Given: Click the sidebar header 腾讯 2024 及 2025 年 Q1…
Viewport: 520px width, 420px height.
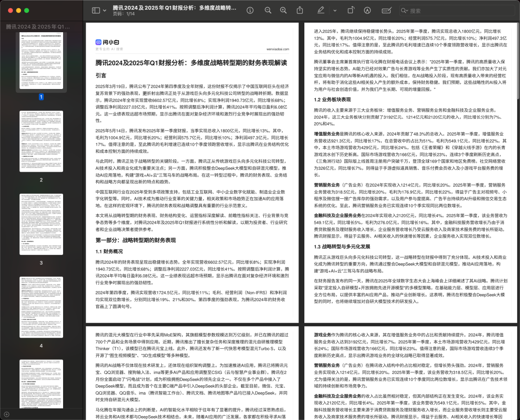Looking at the screenshot, I should click(38, 26).
